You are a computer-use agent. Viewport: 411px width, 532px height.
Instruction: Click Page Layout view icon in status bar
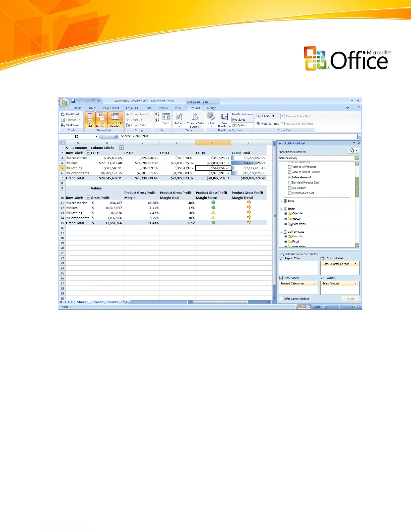pos(304,307)
